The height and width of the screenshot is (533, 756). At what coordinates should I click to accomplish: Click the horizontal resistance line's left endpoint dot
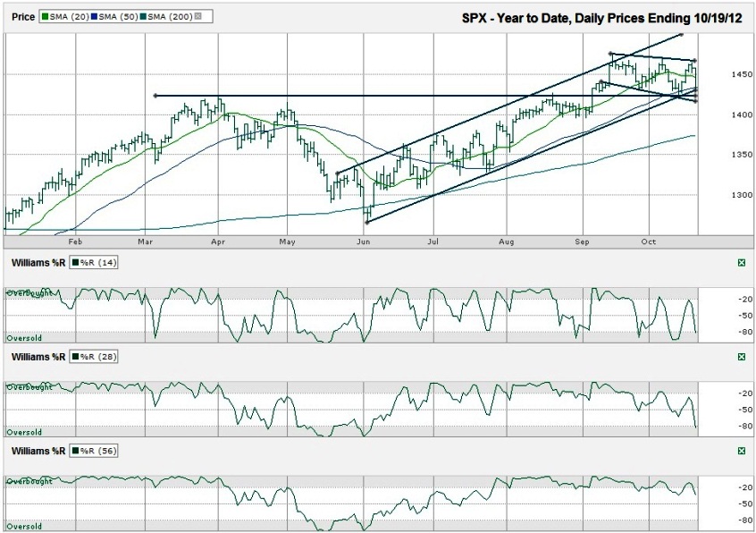pos(155,96)
